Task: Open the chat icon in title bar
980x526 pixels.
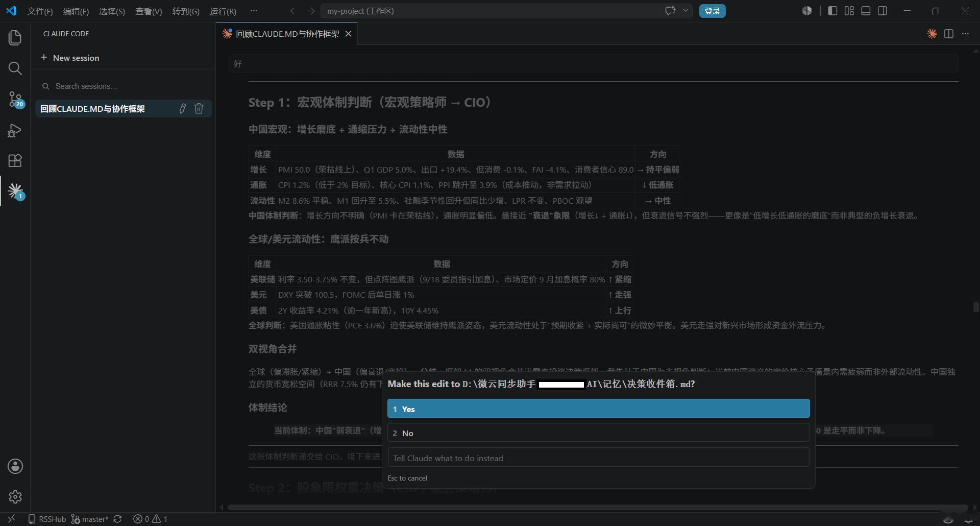Action: click(670, 11)
